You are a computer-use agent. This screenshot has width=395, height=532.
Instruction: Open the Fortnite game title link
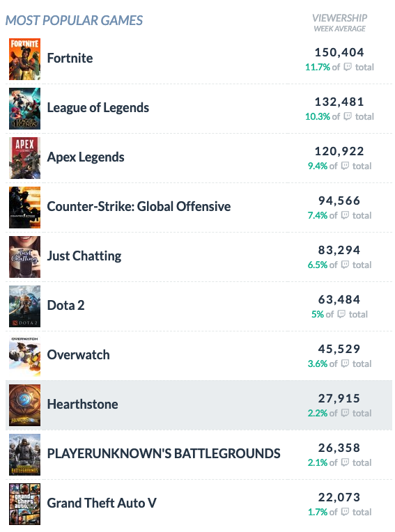70,58
